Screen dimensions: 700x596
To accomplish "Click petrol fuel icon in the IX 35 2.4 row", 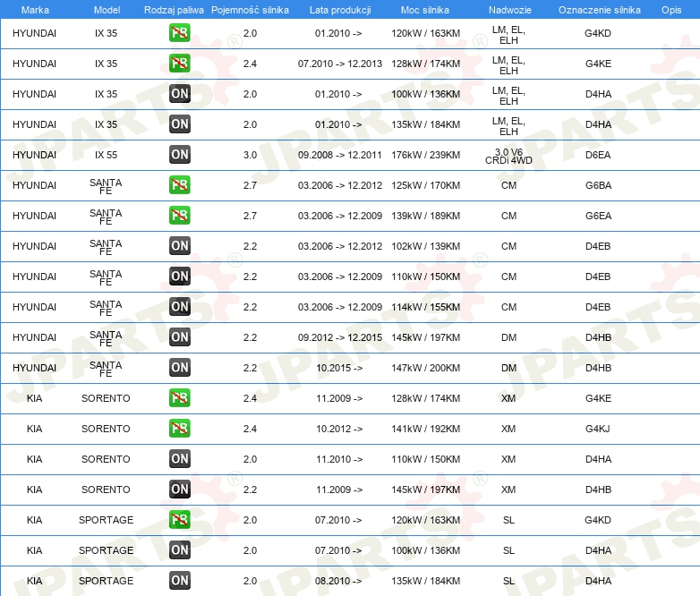I will point(179,64).
